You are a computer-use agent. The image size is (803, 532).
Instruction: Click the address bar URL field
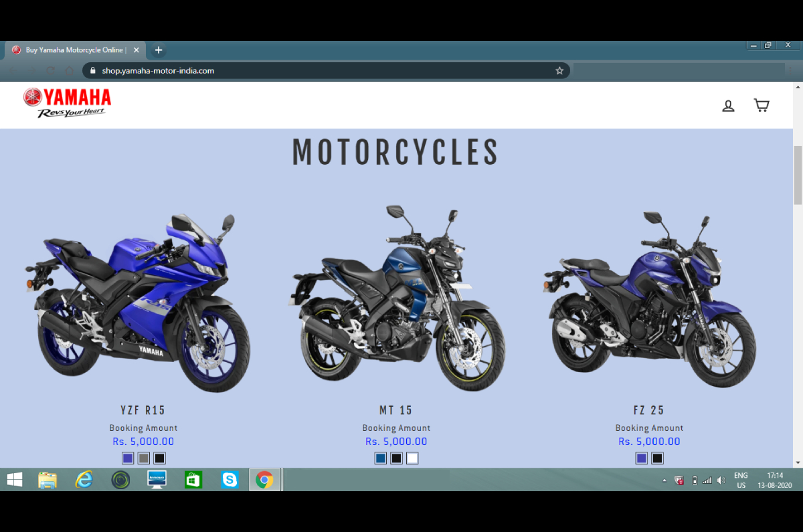click(x=321, y=70)
